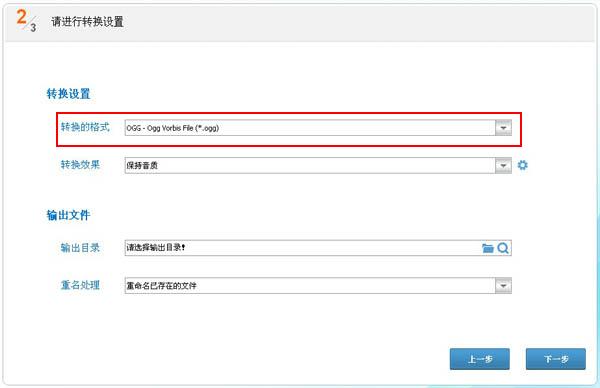Open the conversion effect settings gear

click(x=522, y=165)
